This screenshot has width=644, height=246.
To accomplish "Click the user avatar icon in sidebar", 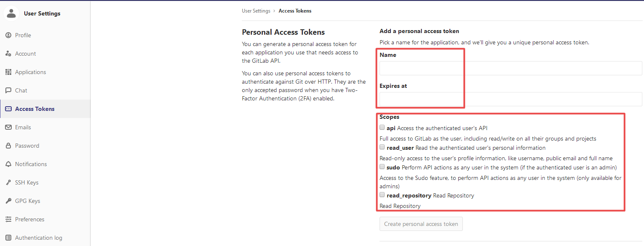I will tap(11, 13).
